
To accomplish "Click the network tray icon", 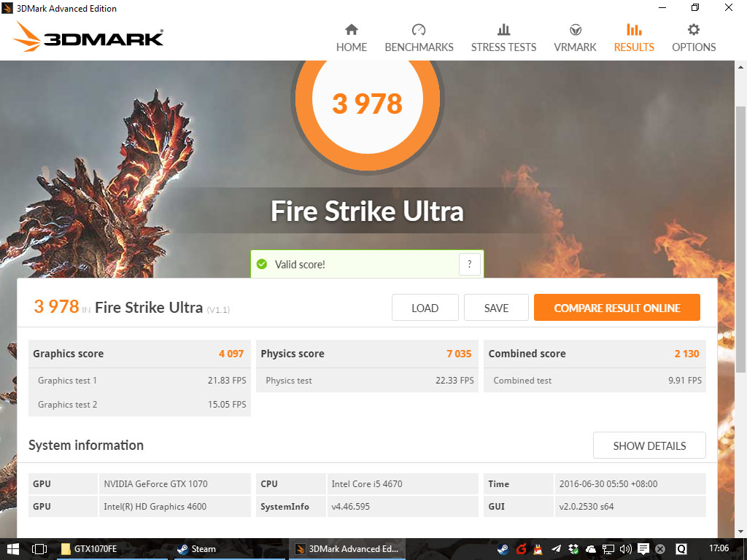I will pyautogui.click(x=608, y=549).
